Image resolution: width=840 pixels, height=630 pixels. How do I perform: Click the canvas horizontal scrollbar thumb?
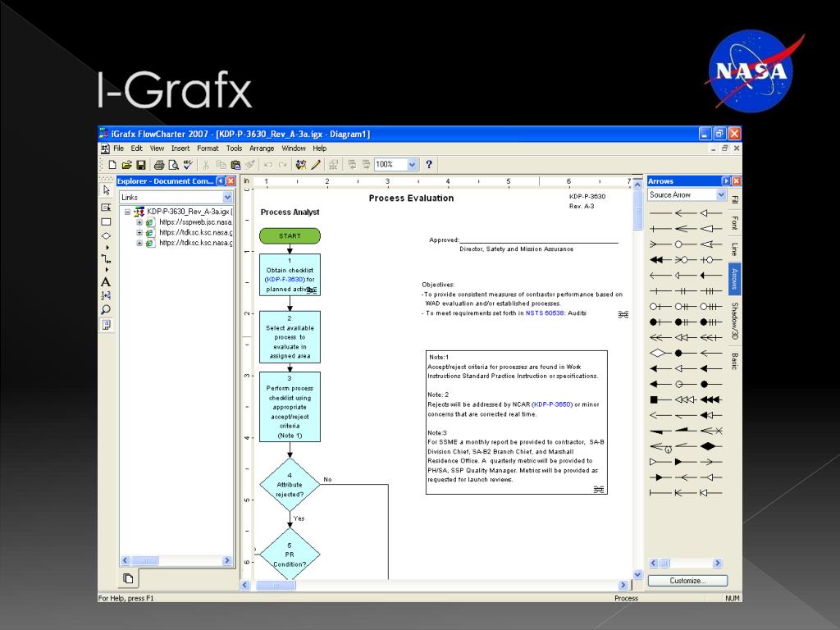tap(276, 585)
